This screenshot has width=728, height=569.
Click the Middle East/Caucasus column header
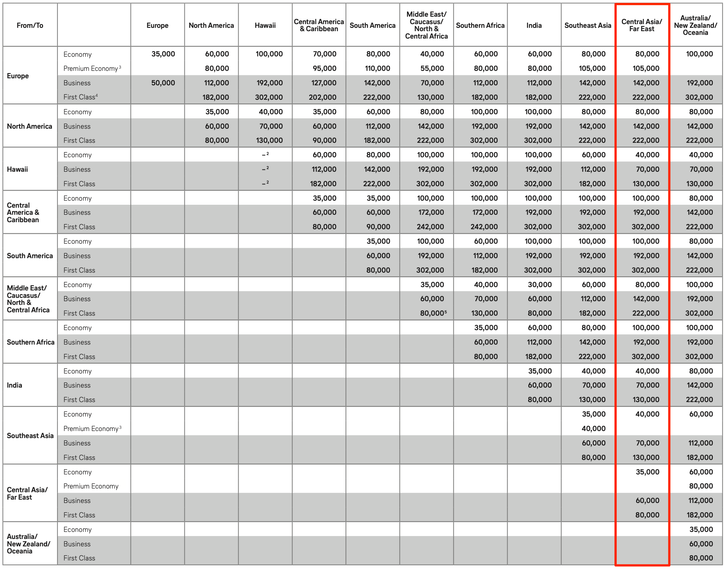426,25
